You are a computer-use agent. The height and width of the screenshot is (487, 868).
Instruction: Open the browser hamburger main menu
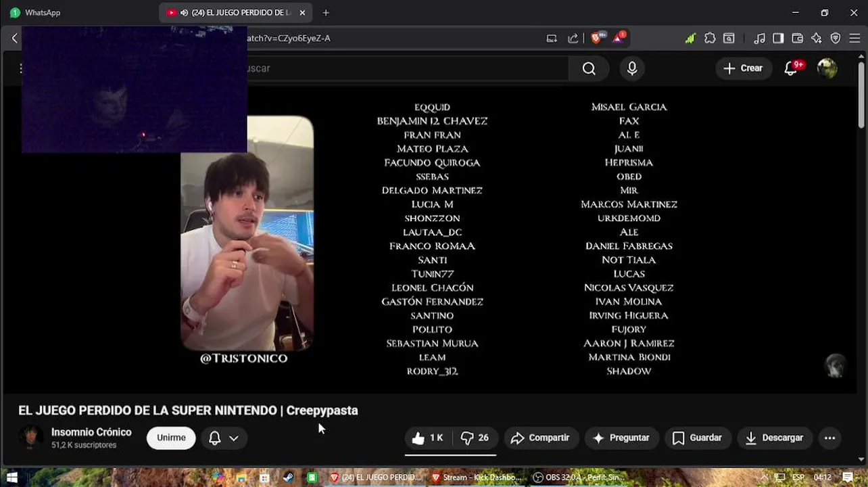click(x=854, y=39)
